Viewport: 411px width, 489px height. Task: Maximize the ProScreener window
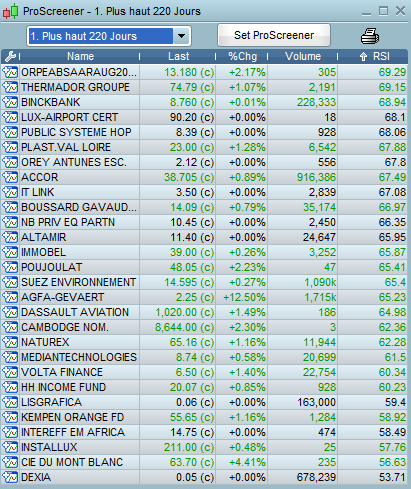383,11
